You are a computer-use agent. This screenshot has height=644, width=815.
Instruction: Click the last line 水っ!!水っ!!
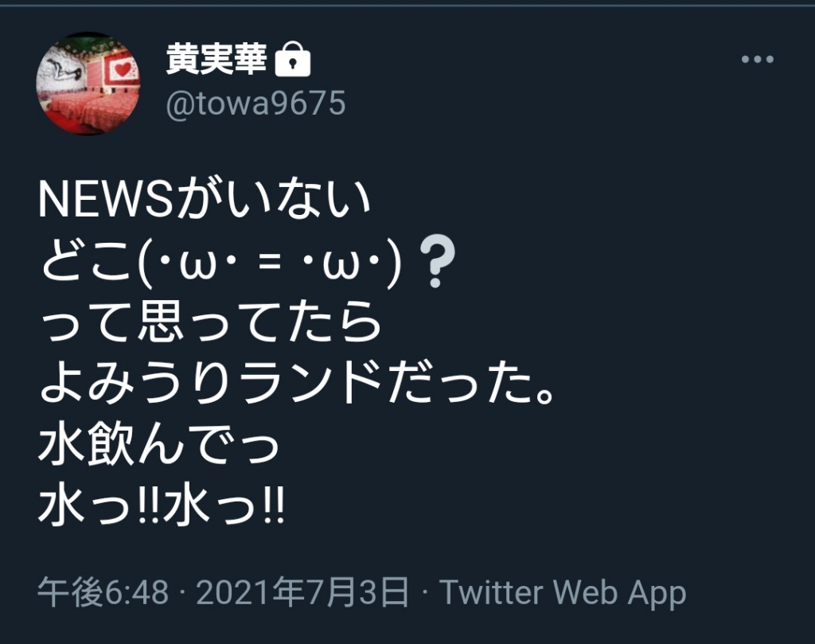click(161, 505)
